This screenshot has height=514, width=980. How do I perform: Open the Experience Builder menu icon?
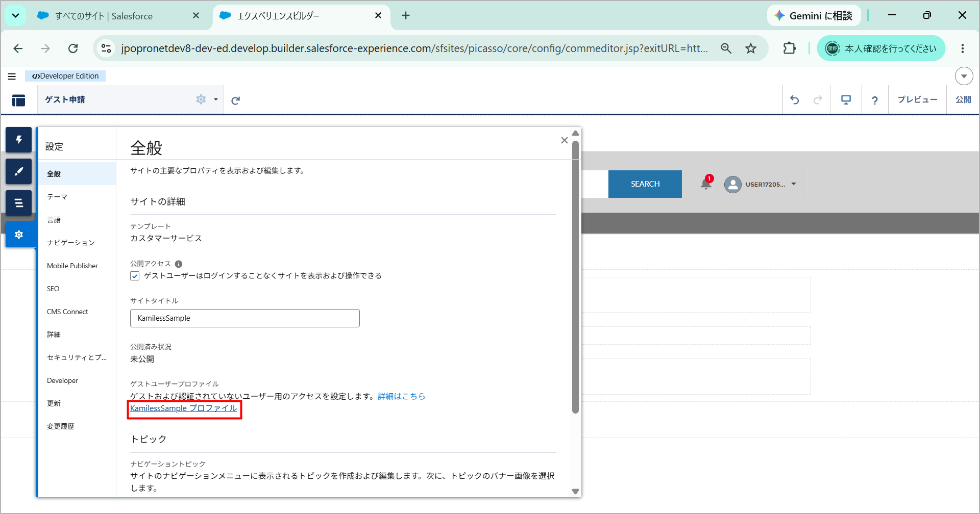[19, 100]
